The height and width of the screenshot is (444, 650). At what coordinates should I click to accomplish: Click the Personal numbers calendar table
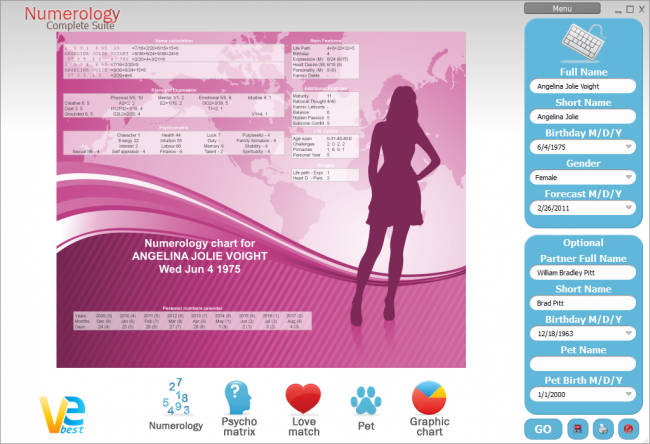click(192, 321)
